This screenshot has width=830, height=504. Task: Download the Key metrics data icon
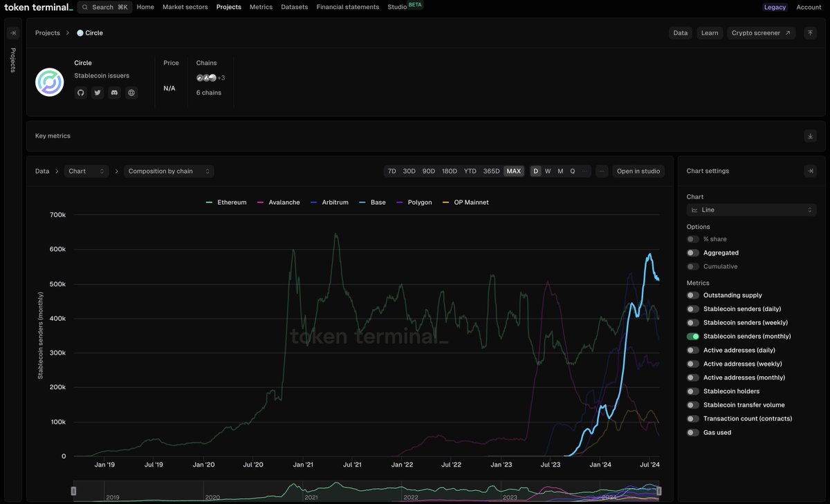[x=810, y=136]
